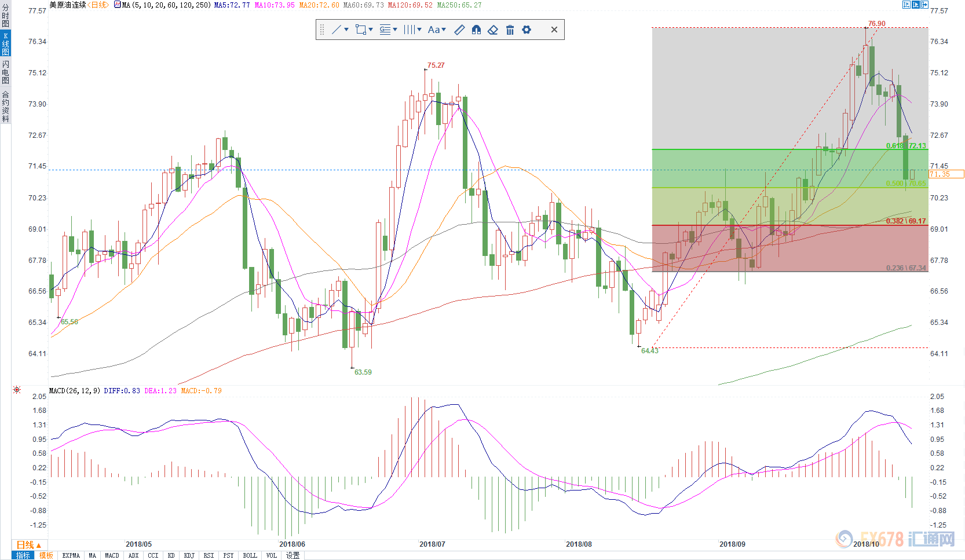965x560 pixels.
Task: Click the MA120:69.52 legend value
Action: [410, 5]
